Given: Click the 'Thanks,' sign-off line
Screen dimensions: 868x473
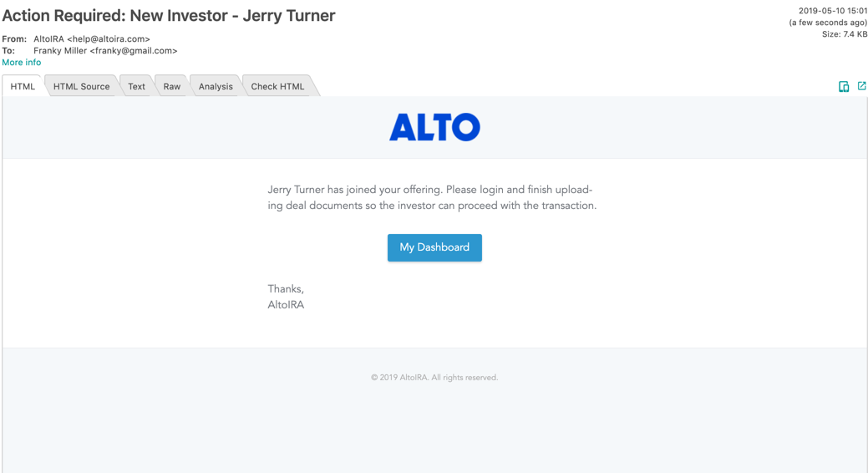Looking at the screenshot, I should 286,288.
